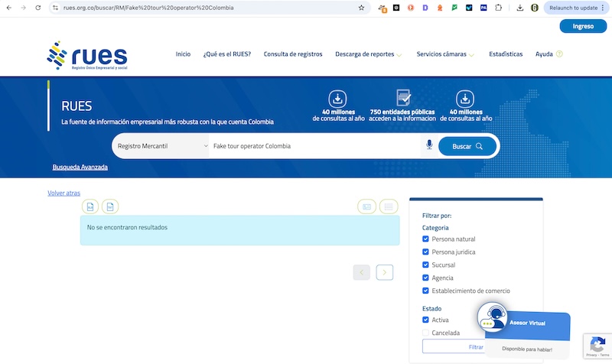Open the Chrome three-dot menu
612x364 pixels.
point(603,8)
